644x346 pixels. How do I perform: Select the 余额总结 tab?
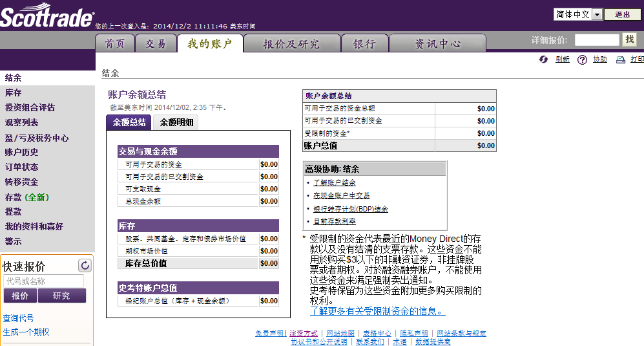click(x=129, y=122)
